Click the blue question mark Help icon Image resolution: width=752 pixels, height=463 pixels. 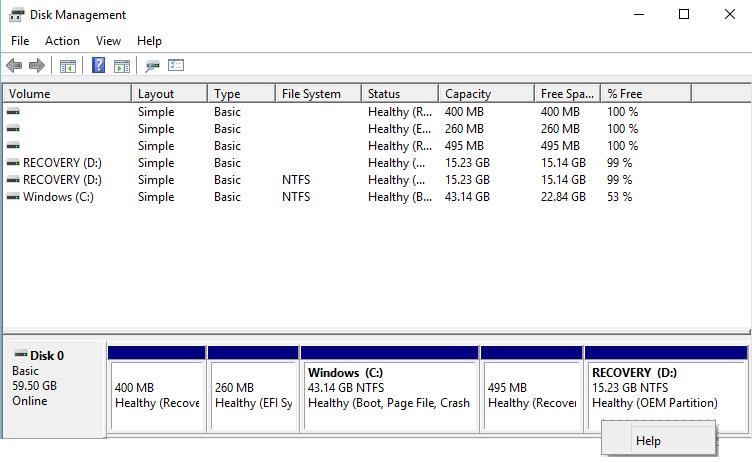[x=98, y=66]
